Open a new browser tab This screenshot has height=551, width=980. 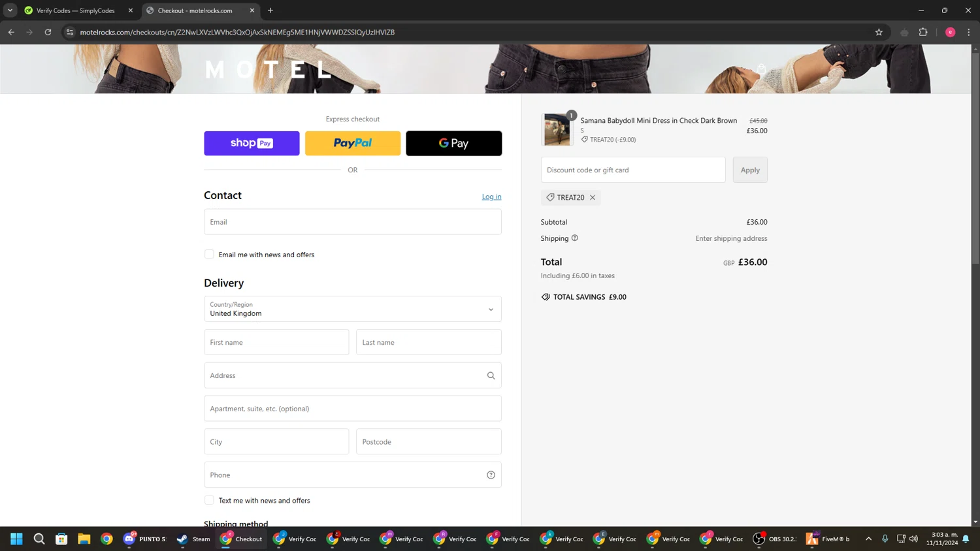(270, 10)
